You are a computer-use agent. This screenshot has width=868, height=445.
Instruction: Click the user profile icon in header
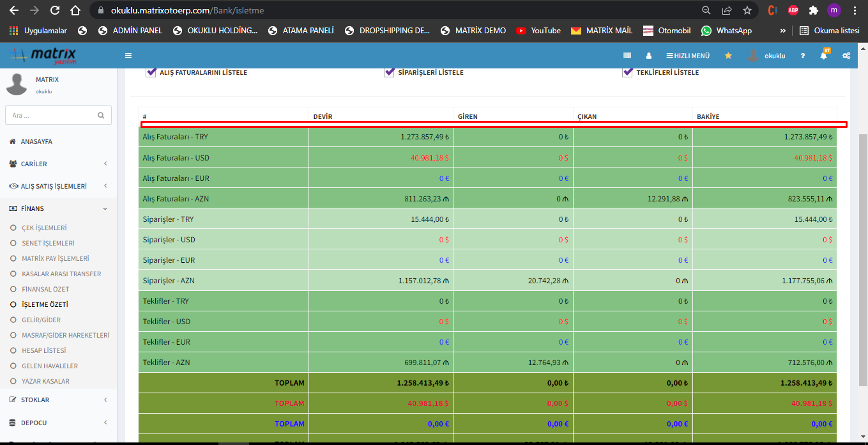point(649,56)
